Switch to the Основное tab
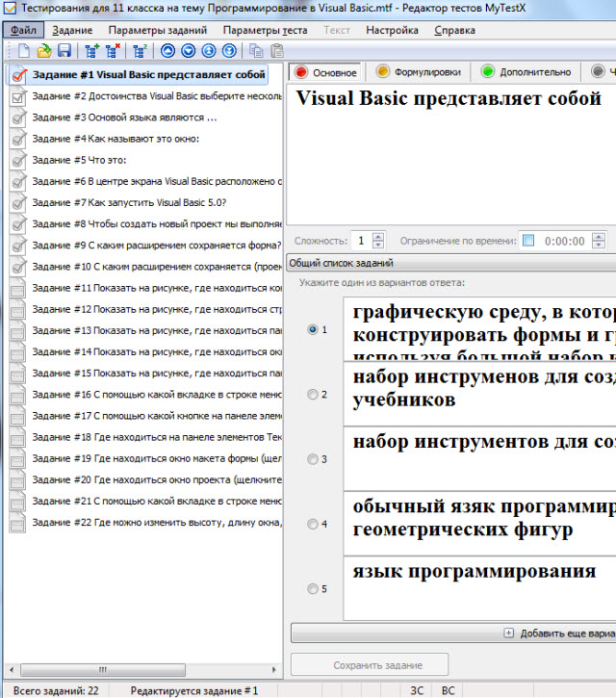The image size is (616, 698). click(326, 72)
